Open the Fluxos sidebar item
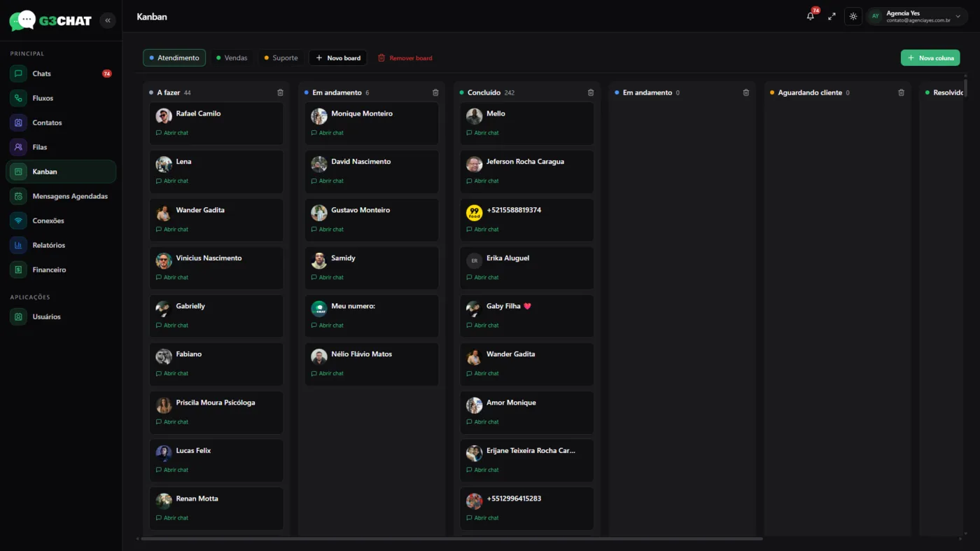Screen dimensions: 980x551 tap(61, 98)
